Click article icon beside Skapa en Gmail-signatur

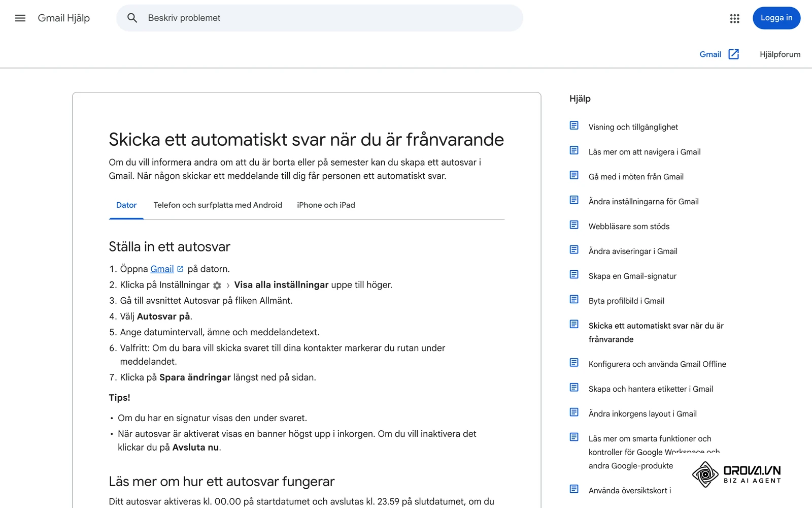click(x=574, y=275)
